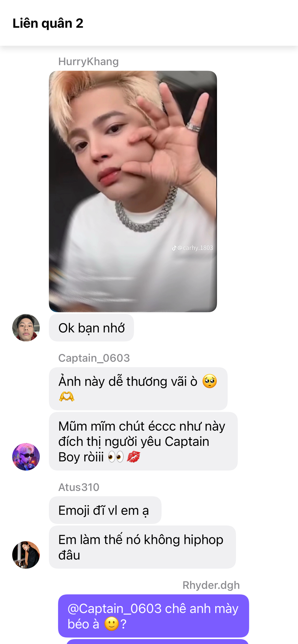Click the HurryKhang sender name

coord(88,61)
